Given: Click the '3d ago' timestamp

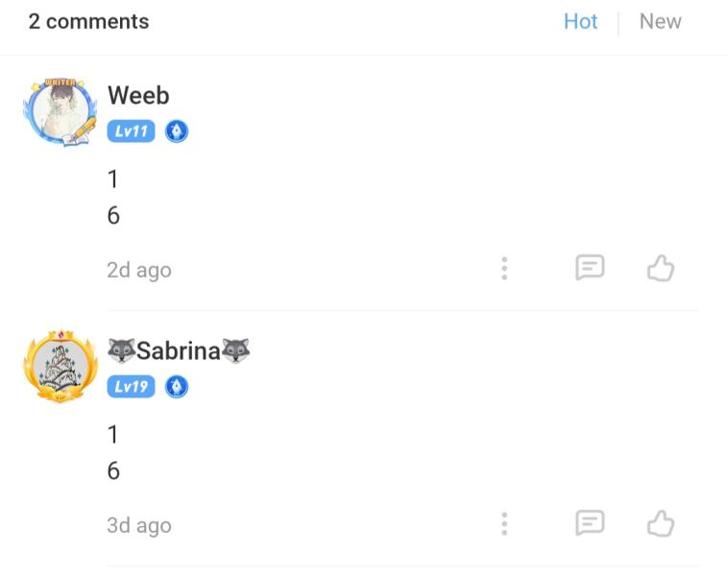Looking at the screenshot, I should 139,525.
